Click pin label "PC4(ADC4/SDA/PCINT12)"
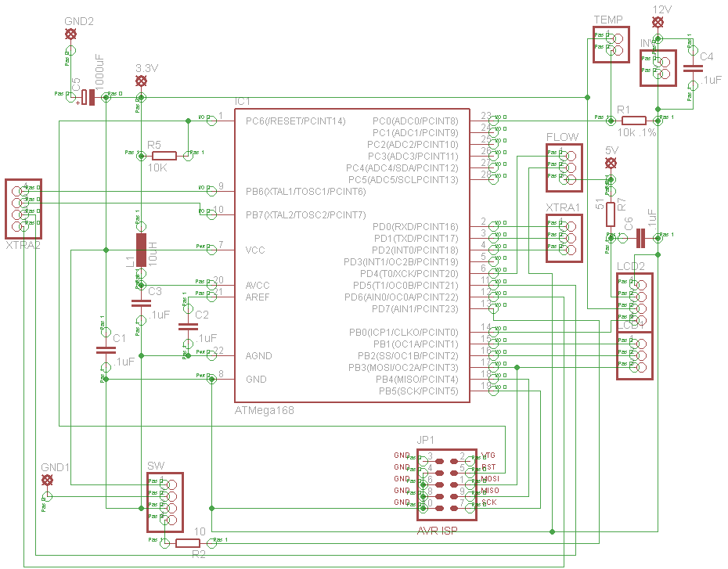 point(402,168)
